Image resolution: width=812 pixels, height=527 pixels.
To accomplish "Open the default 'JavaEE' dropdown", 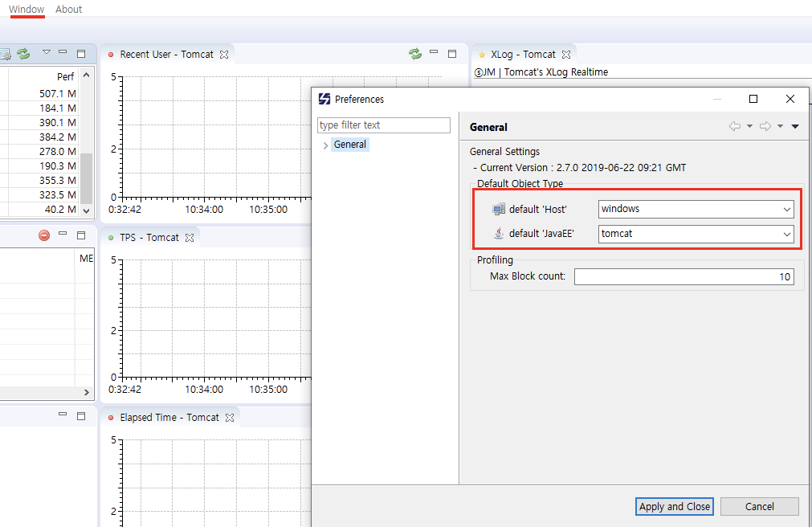I will point(696,234).
